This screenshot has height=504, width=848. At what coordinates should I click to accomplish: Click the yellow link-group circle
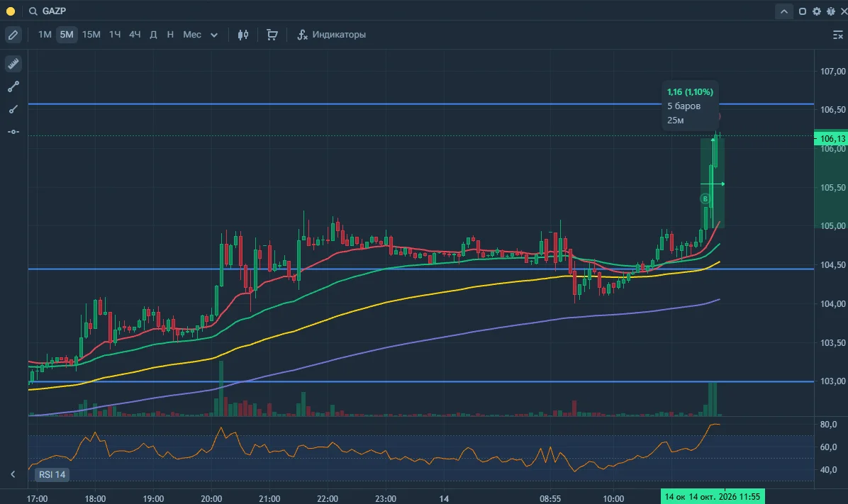tap(10, 11)
